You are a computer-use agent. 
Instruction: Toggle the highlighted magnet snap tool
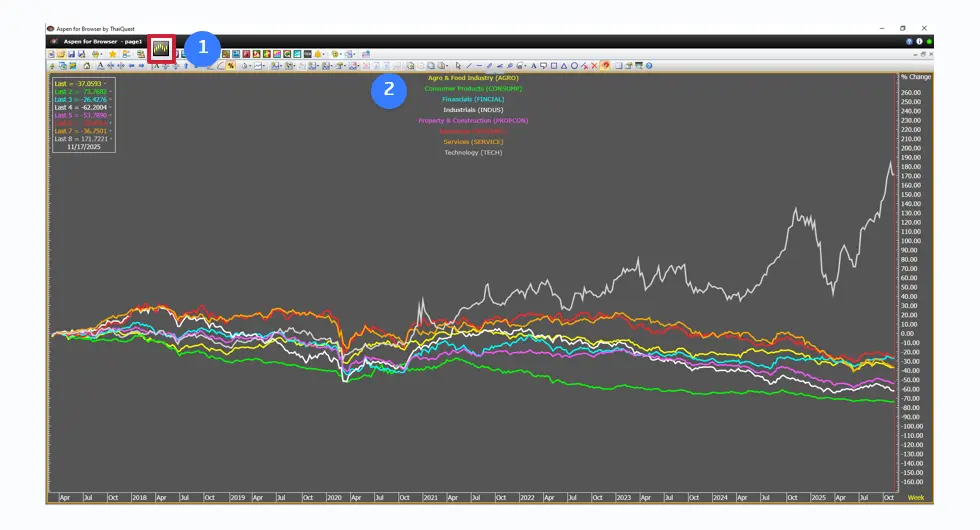(606, 66)
